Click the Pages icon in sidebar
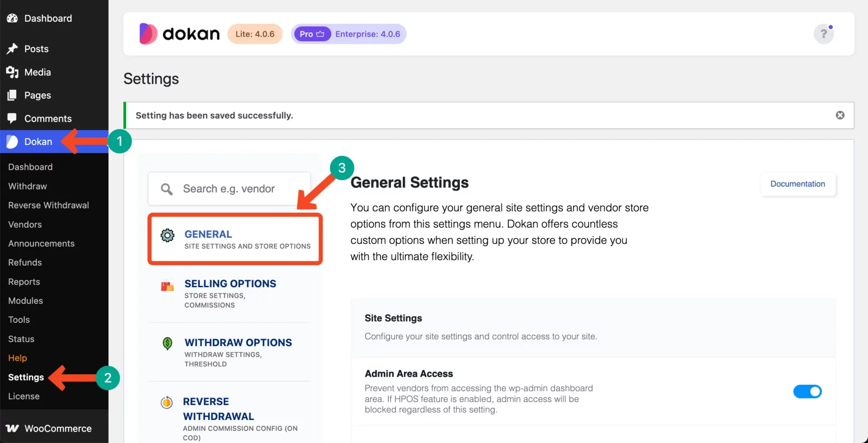Viewport: 868px width, 443px height. (x=12, y=95)
